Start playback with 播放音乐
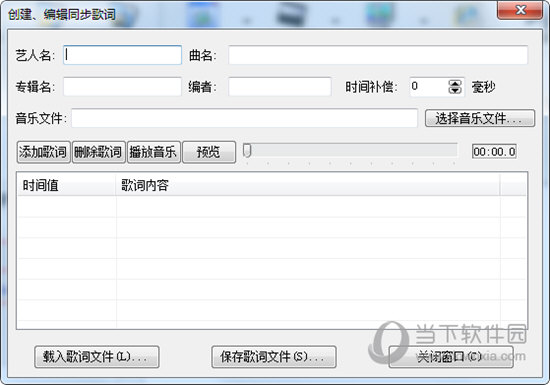550x385 pixels. 154,152
